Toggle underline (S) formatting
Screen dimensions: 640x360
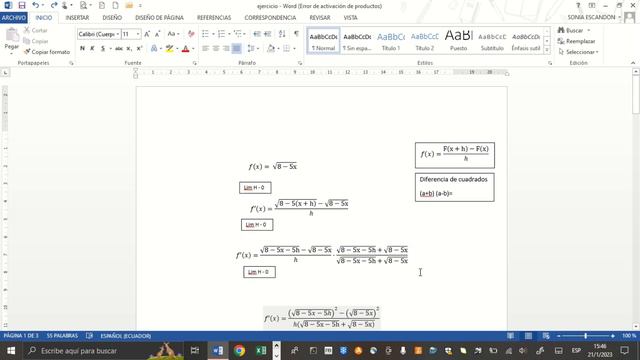(103, 49)
